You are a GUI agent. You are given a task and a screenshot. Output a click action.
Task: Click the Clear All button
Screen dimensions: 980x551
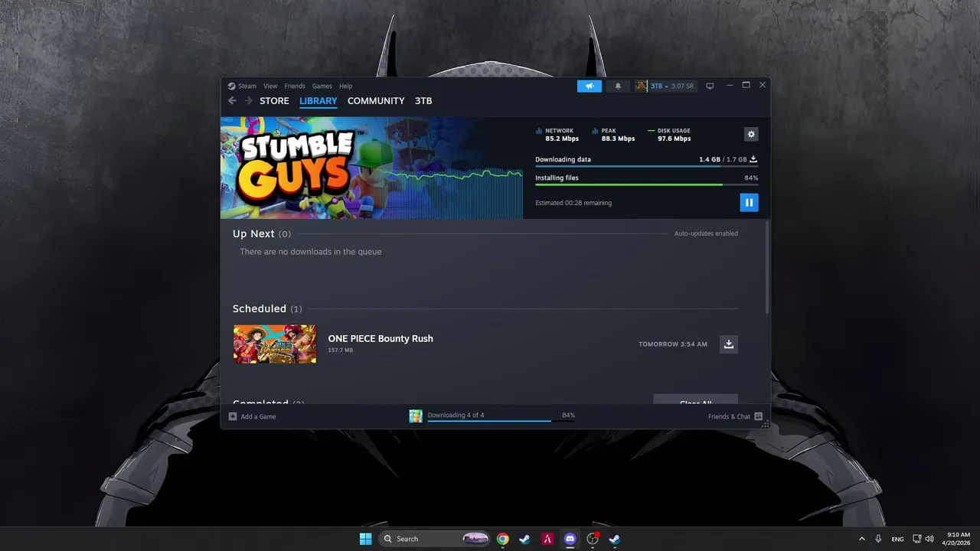click(x=695, y=400)
